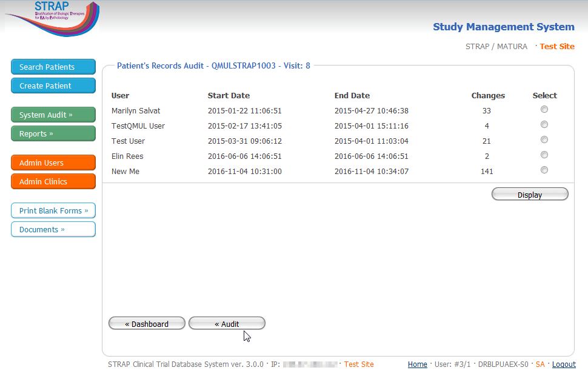Select the Elin Rees radio button
Image resolution: width=588 pixels, height=376 pixels.
[544, 155]
